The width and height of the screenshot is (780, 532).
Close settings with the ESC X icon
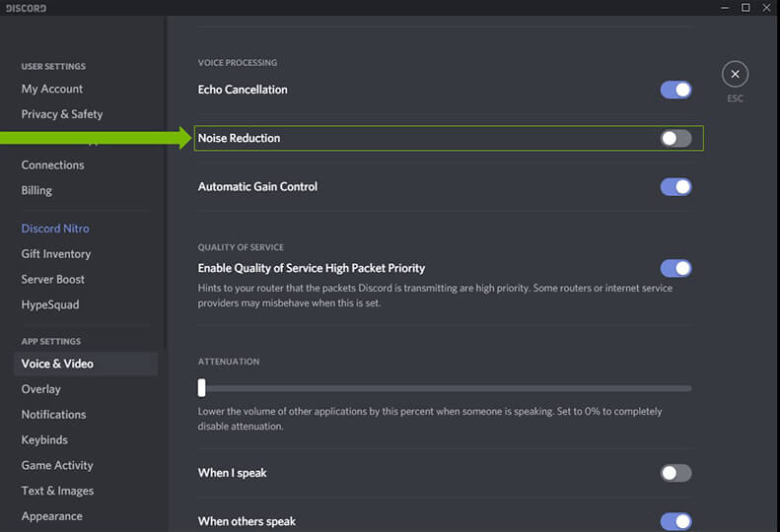tap(735, 74)
